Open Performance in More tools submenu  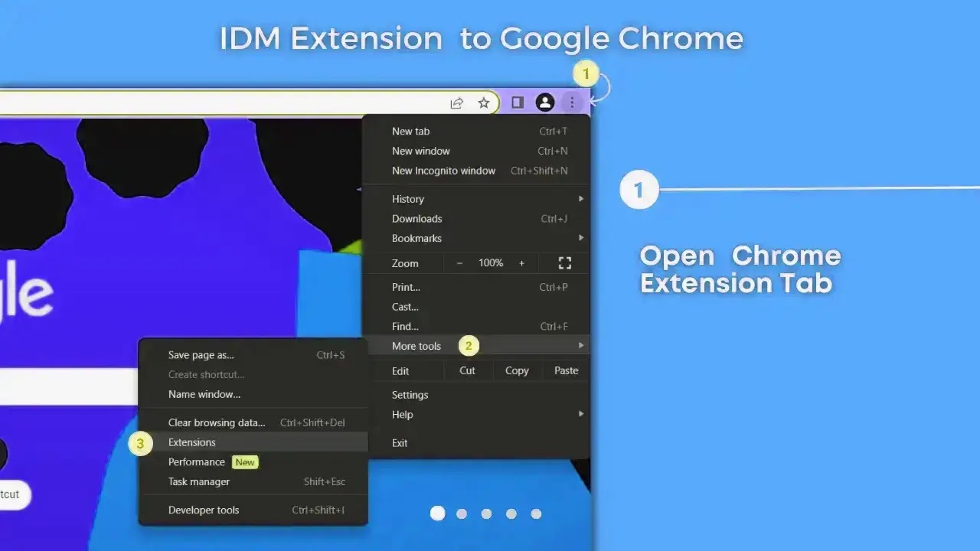pos(253,462)
